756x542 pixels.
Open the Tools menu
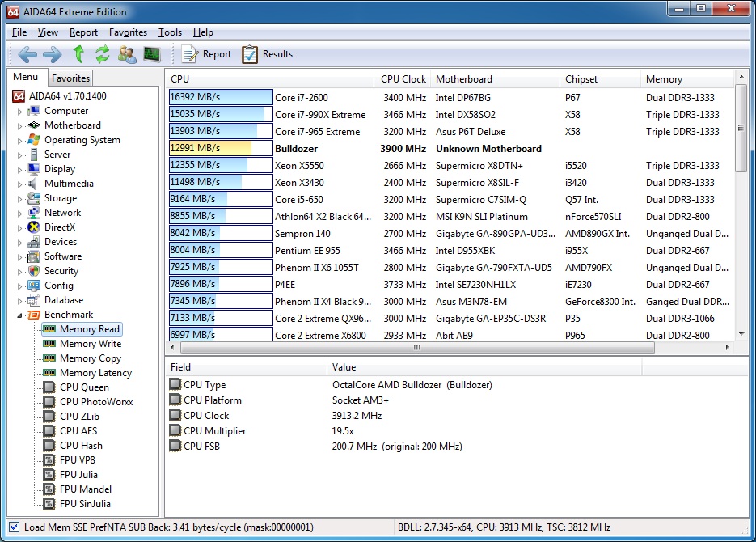170,32
